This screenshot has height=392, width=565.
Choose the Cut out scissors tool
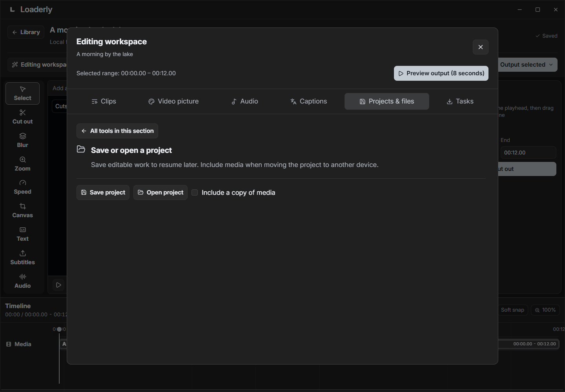tap(22, 117)
